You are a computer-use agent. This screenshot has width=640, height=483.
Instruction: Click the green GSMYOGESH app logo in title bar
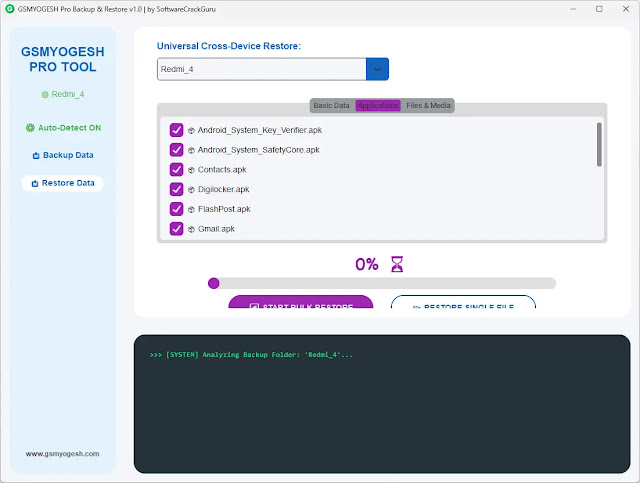click(x=10, y=8)
